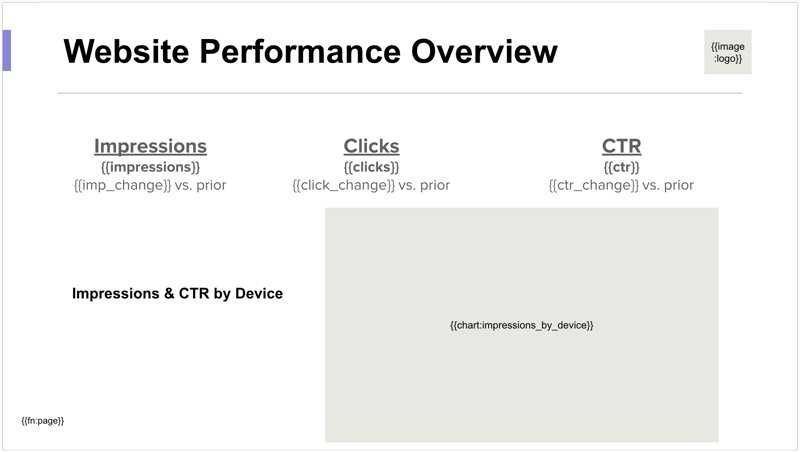Click the {{ctr_change}} placeholder token
This screenshot has width=800, height=452.
(x=593, y=185)
